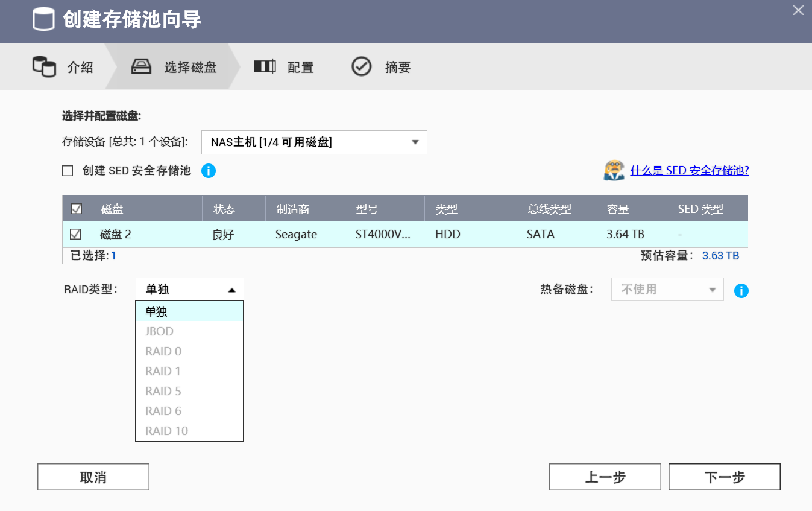Click the 介绍 step icon
812x511 pixels.
[43, 66]
